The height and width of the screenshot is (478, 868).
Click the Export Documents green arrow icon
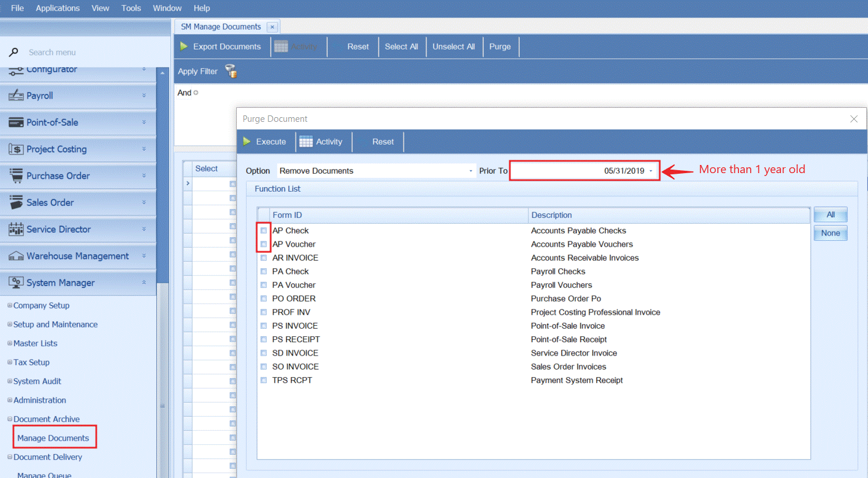[x=184, y=47]
